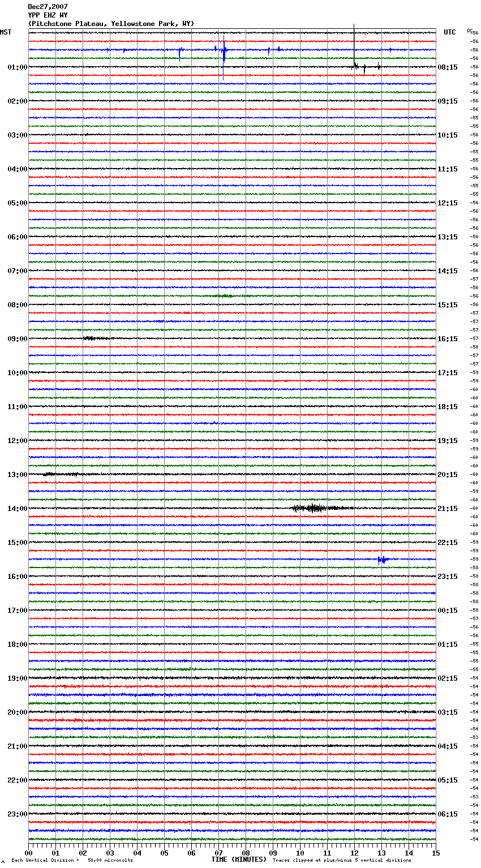This screenshot has height=868, width=481.
Task: Click the "05" minute tick label
Action: tap(164, 853)
